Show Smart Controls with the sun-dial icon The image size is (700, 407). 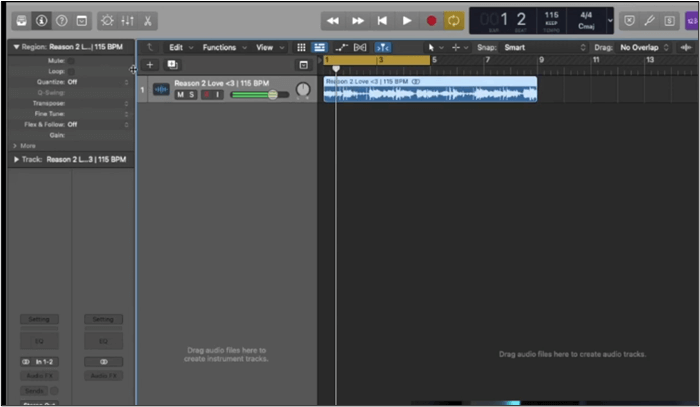click(x=107, y=20)
